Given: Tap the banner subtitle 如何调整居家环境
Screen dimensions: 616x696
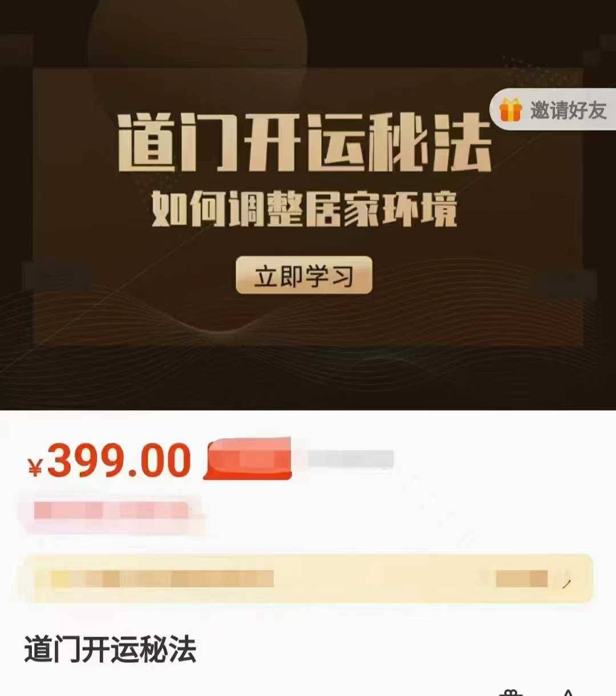Looking at the screenshot, I should (x=304, y=210).
